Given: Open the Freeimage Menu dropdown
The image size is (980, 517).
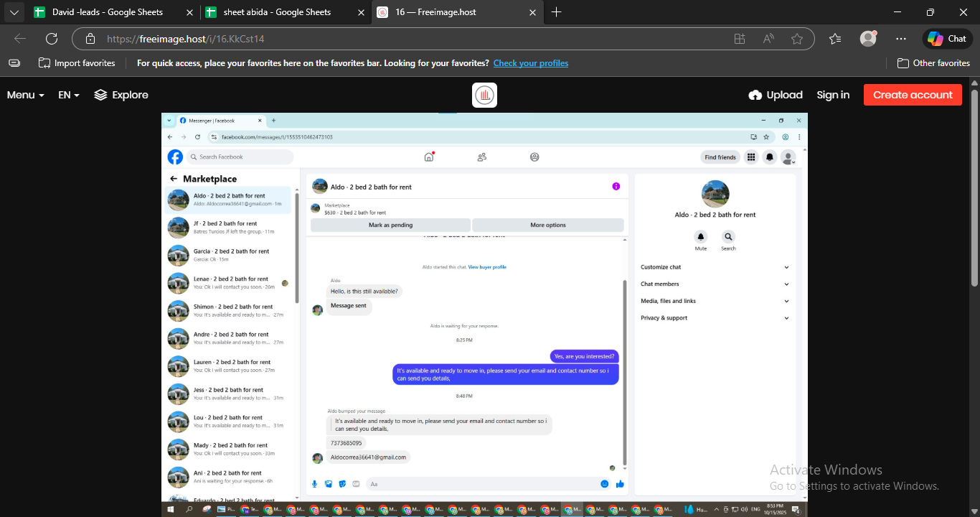Looking at the screenshot, I should 26,95.
